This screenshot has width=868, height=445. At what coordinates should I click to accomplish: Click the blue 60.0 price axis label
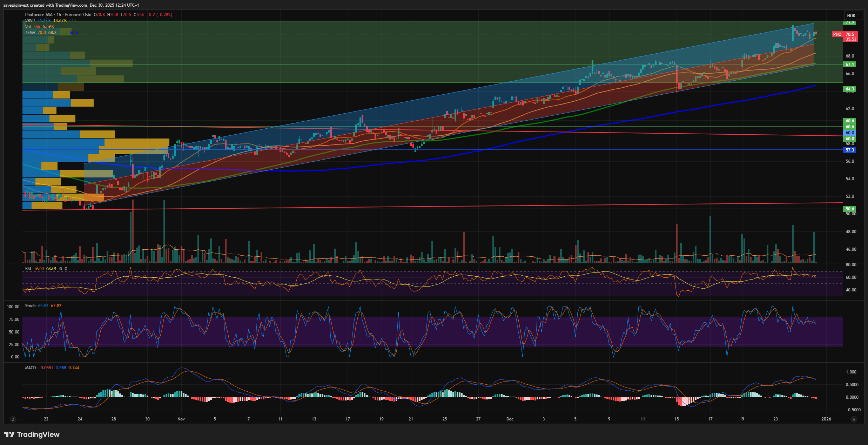(849, 133)
